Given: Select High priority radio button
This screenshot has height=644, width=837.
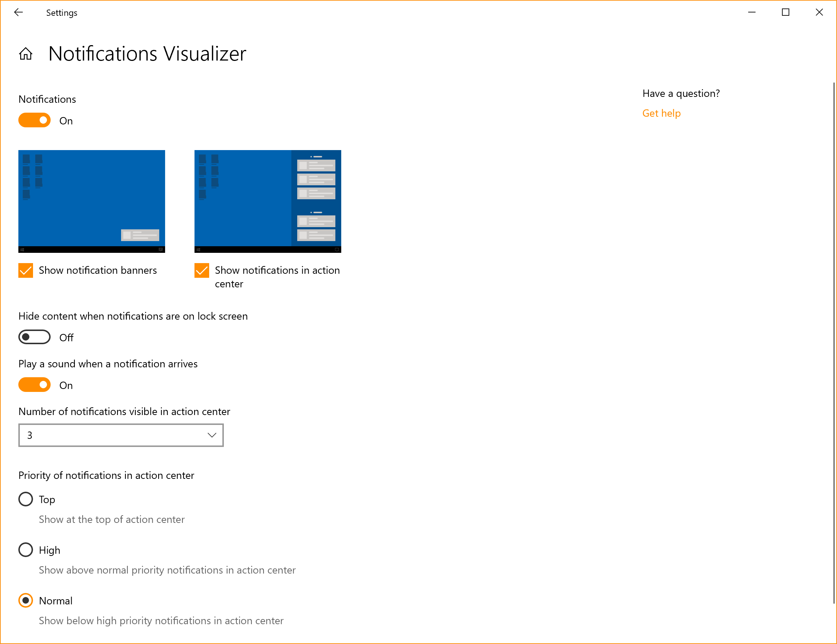Looking at the screenshot, I should 26,549.
